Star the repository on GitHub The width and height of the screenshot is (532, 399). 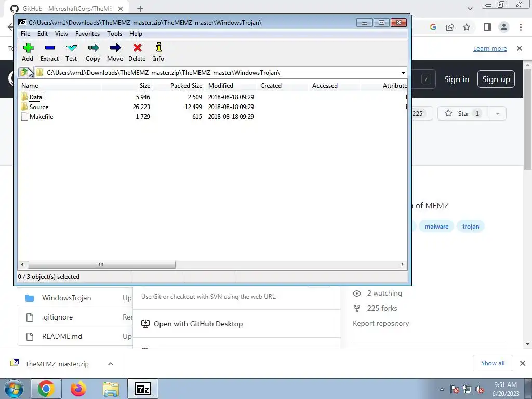463,114
